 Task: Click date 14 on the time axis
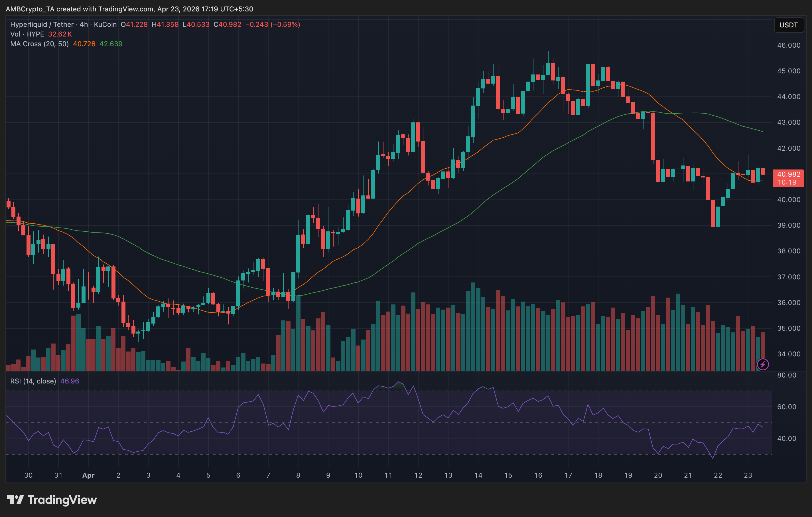(x=478, y=475)
